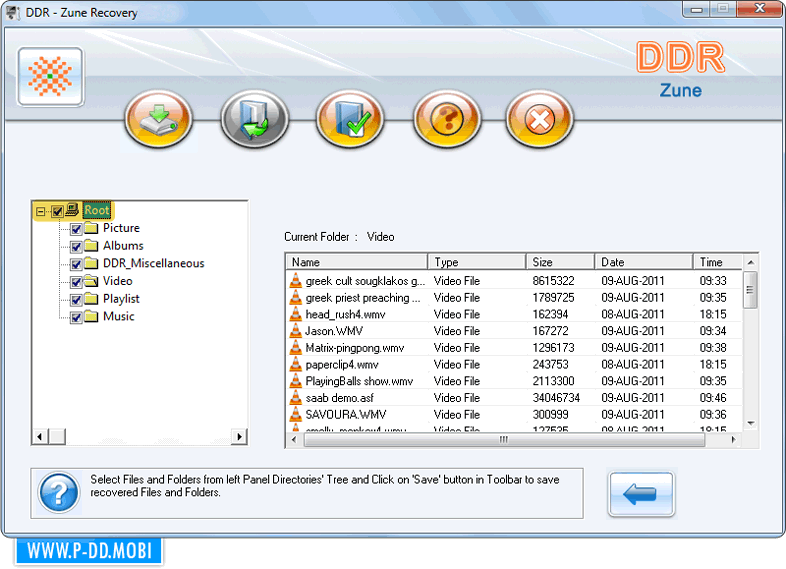Screen dimensions: 786x569
Task: Click the open Video folder icon
Action: click(x=91, y=281)
